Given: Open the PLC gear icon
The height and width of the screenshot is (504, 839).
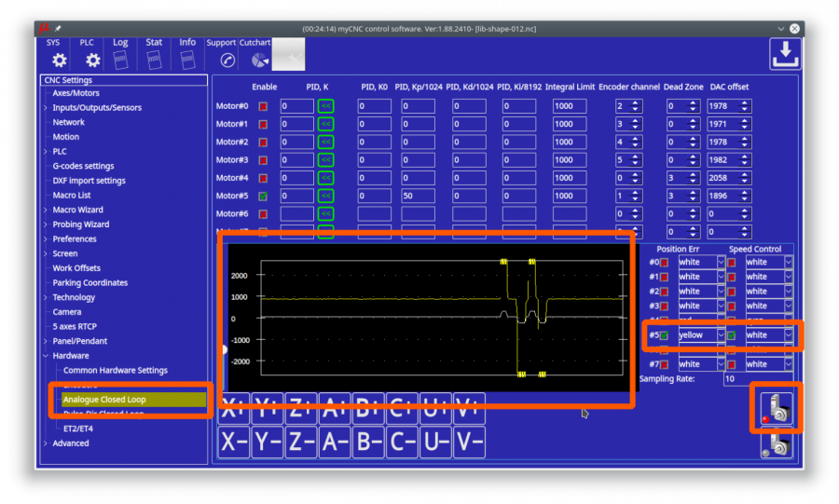Looking at the screenshot, I should point(92,60).
